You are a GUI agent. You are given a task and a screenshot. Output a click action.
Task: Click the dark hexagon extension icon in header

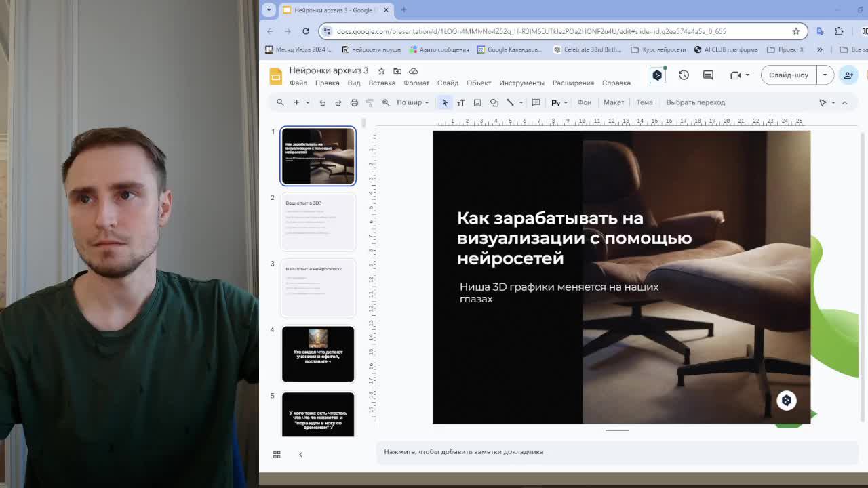(x=657, y=75)
